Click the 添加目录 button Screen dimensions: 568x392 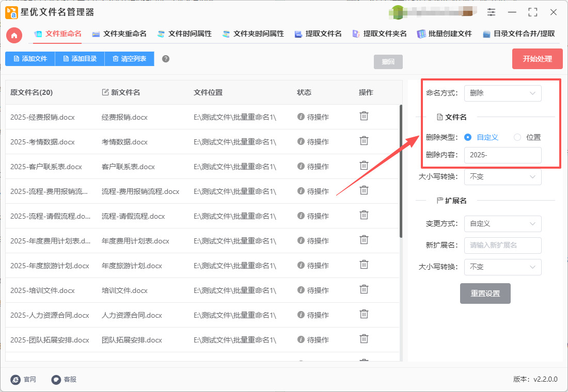[x=80, y=59]
